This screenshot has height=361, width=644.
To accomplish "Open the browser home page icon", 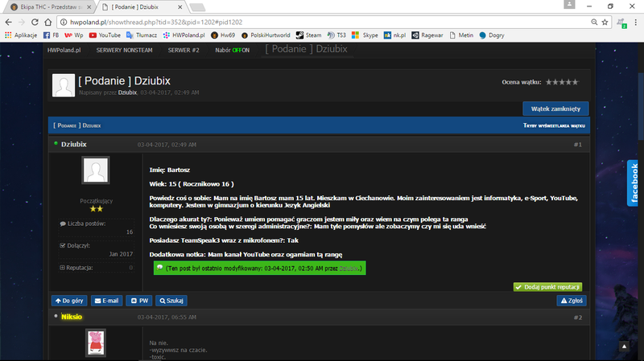I will (x=48, y=23).
